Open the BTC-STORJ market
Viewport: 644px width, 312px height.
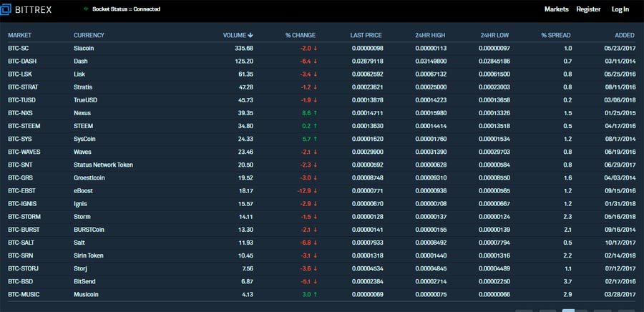24,268
